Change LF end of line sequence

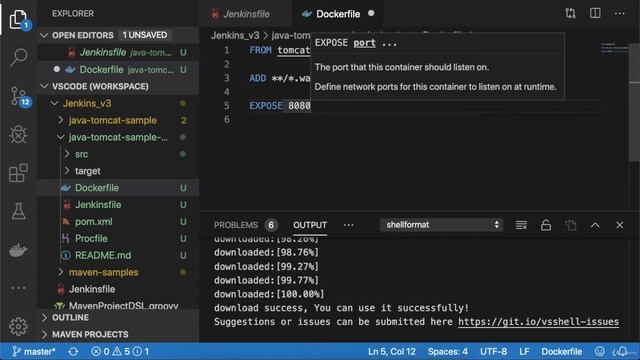524,351
